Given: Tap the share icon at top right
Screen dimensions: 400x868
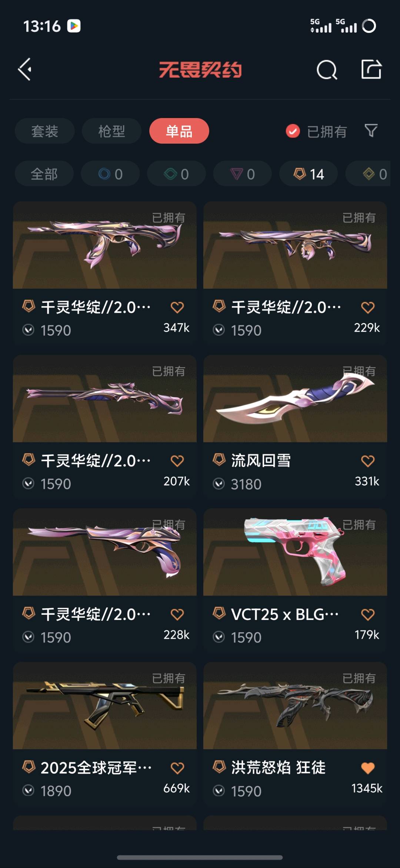Looking at the screenshot, I should (x=371, y=69).
